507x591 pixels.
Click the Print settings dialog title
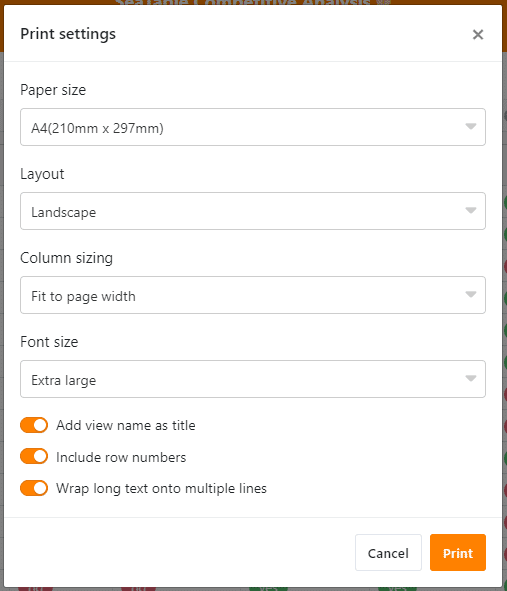[68, 34]
